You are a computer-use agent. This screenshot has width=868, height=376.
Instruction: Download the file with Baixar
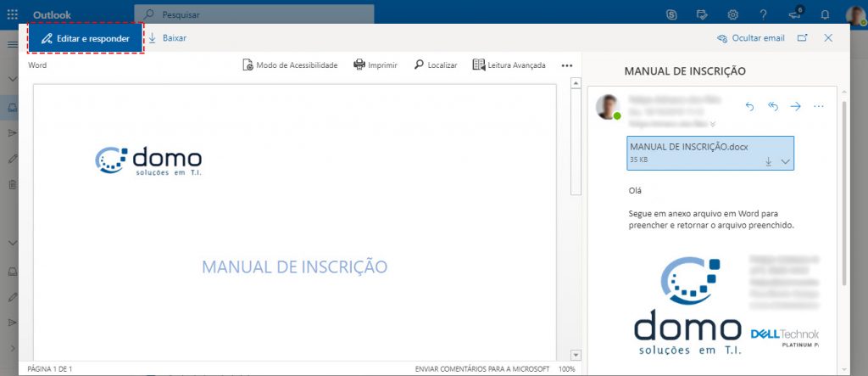(x=167, y=38)
